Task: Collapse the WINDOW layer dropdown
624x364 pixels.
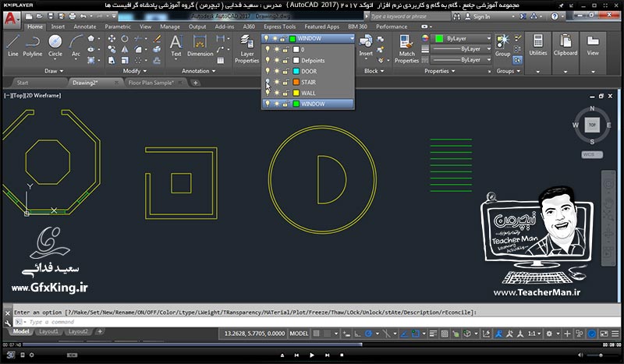Action: pyautogui.click(x=352, y=39)
